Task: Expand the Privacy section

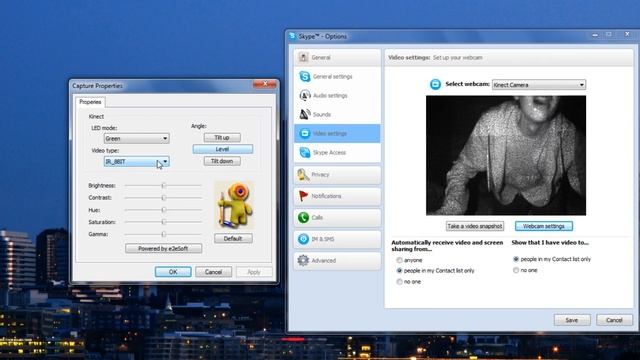Action: tap(337, 175)
